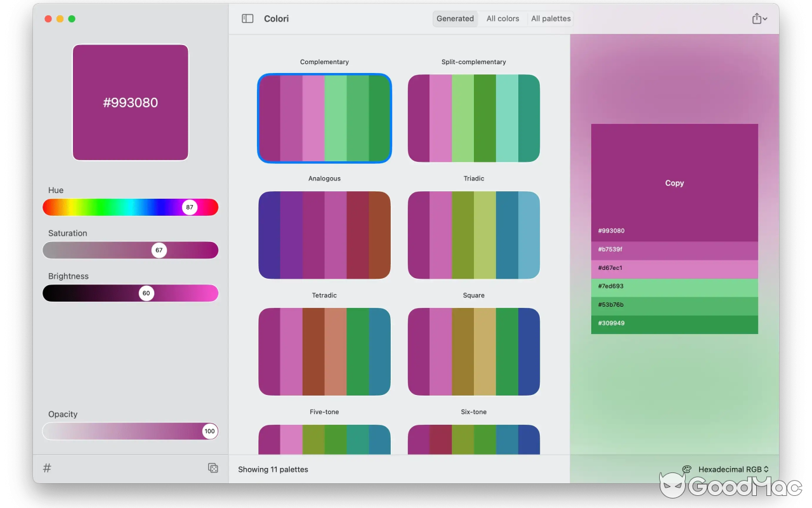This screenshot has height=508, width=812.
Task: Adjust the Hue slider handle showing 87
Action: click(x=190, y=207)
